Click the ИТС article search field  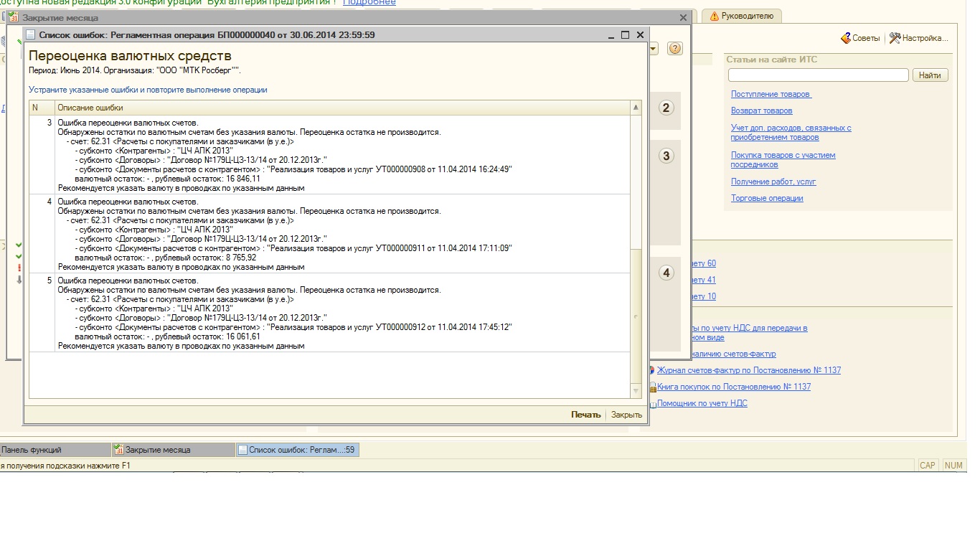coord(818,75)
